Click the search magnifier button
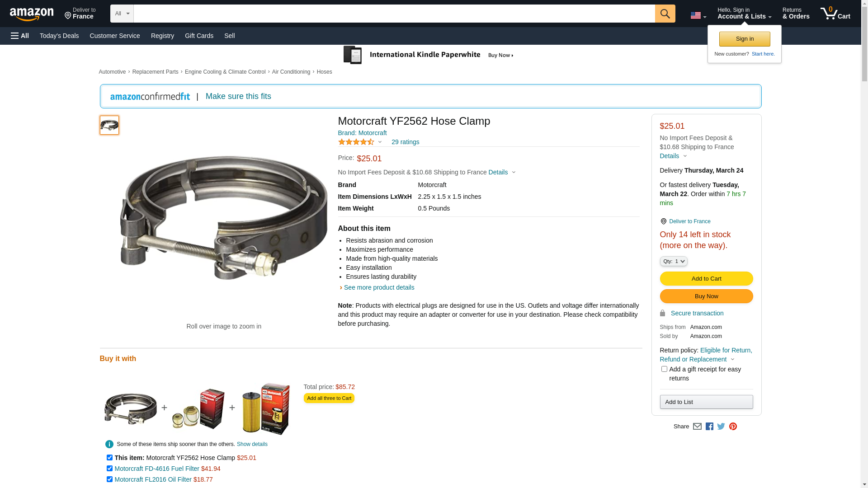Image resolution: width=868 pixels, height=488 pixels. tap(665, 14)
